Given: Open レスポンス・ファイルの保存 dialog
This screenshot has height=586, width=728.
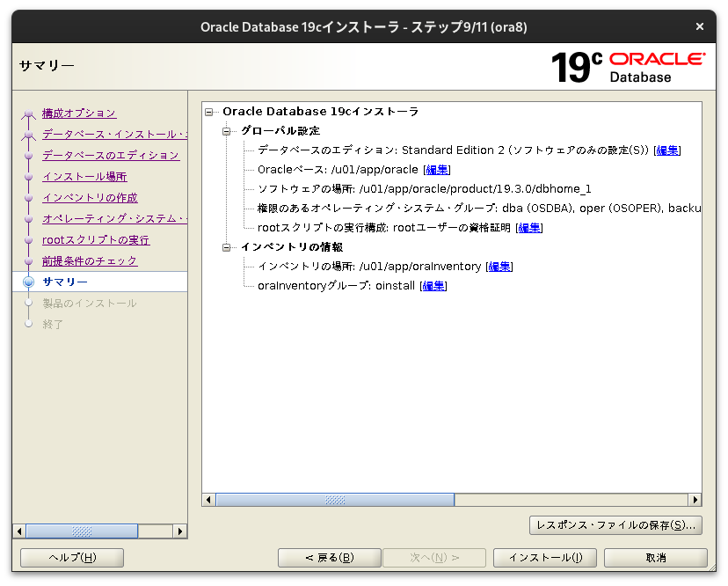Looking at the screenshot, I should [615, 525].
